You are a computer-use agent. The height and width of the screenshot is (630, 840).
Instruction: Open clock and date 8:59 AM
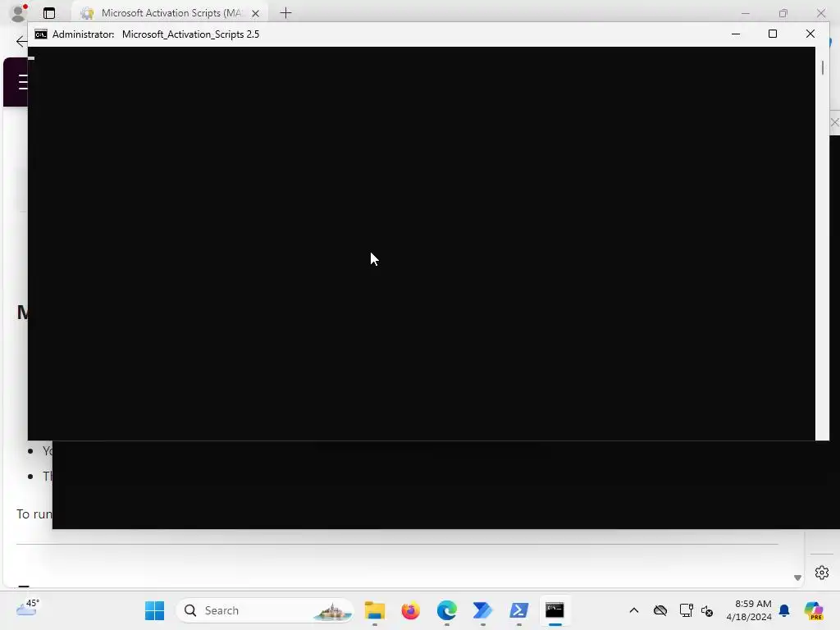coord(749,610)
